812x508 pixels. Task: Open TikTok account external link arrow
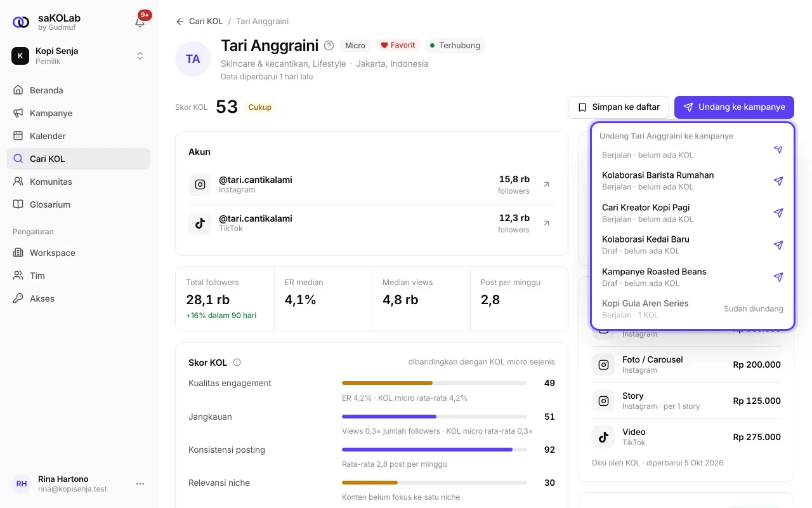click(x=546, y=224)
